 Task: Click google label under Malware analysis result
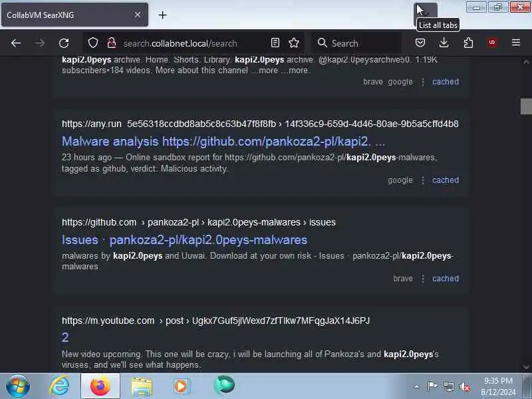click(400, 180)
